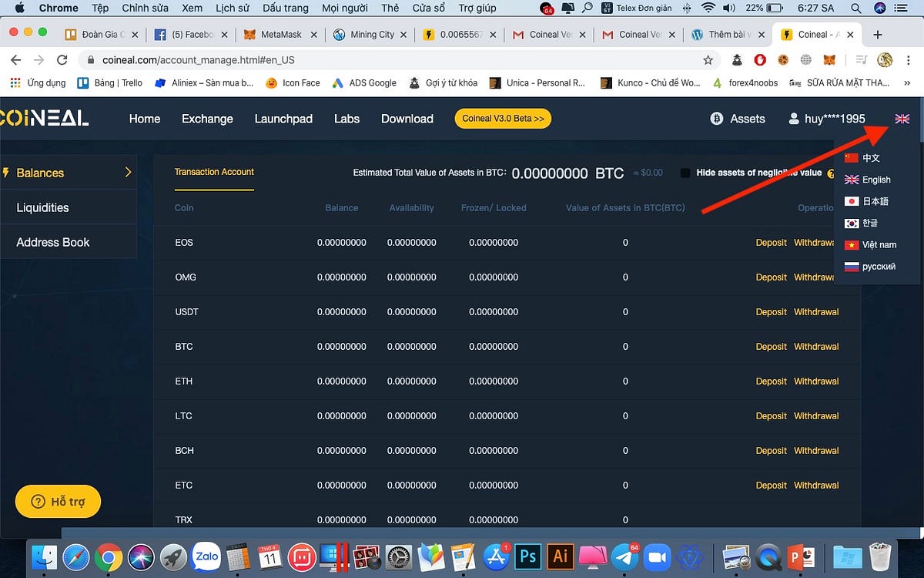Open the forex4noobs bookmark
The height and width of the screenshot is (578, 924).
[x=744, y=82]
